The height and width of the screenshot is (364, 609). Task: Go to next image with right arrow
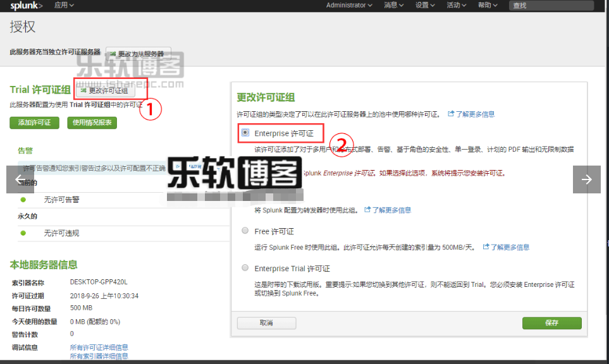[x=586, y=179]
